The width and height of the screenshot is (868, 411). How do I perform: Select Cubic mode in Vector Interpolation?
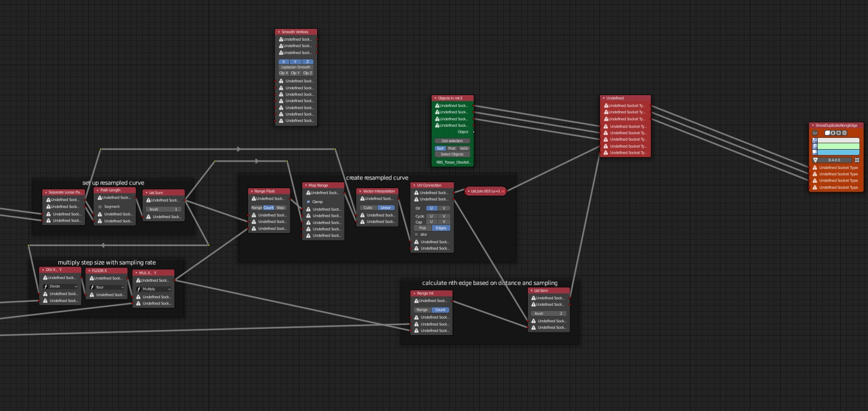coord(368,208)
